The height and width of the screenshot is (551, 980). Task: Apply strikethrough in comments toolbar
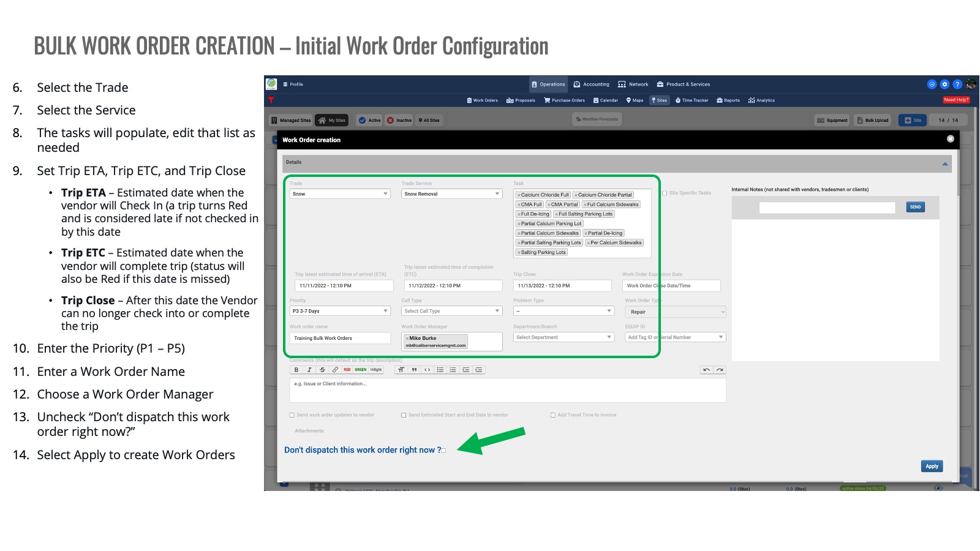(x=322, y=370)
